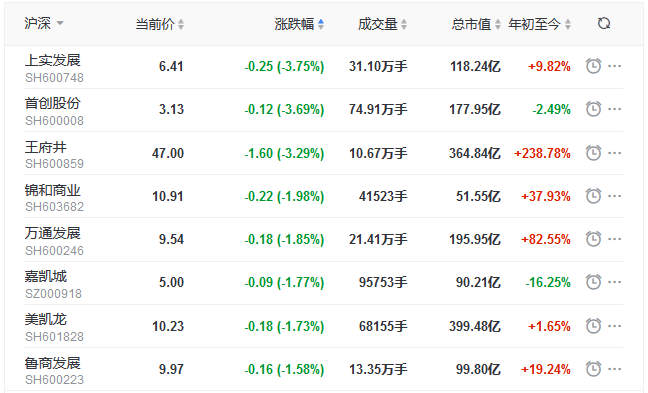
Task: Sort by 总市值 column
Action: coord(476,24)
